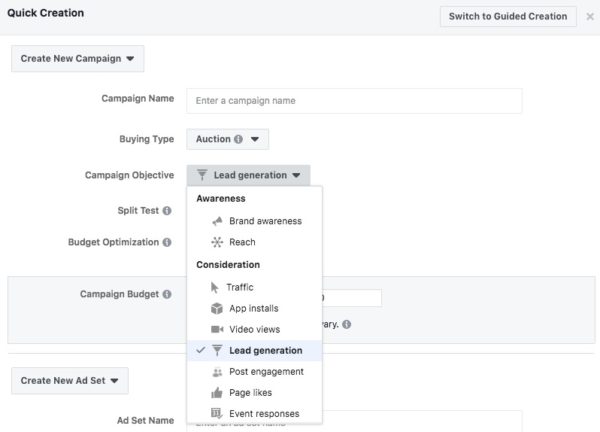This screenshot has width=600, height=432.
Task: Click the Awareness section heading
Action: click(221, 199)
